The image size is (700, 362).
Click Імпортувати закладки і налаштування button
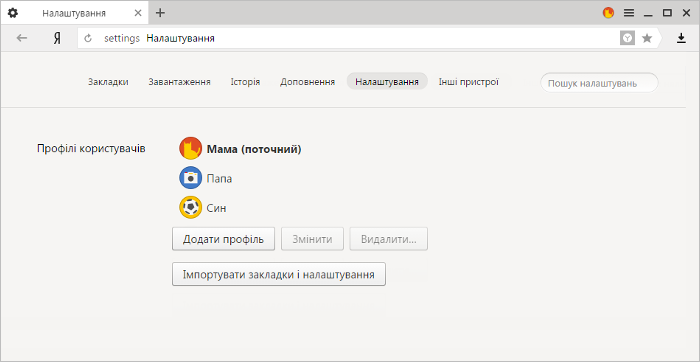279,274
